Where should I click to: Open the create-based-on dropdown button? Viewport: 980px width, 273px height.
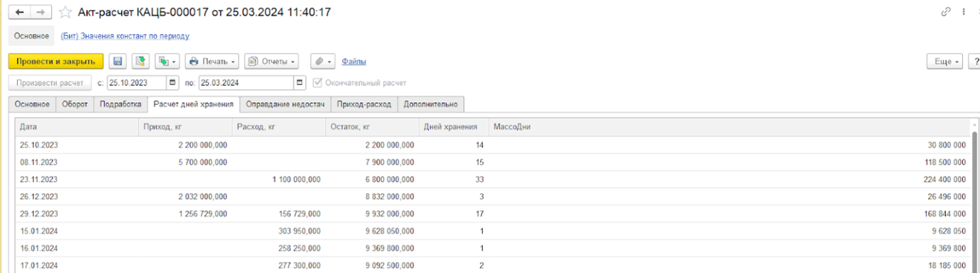(167, 61)
